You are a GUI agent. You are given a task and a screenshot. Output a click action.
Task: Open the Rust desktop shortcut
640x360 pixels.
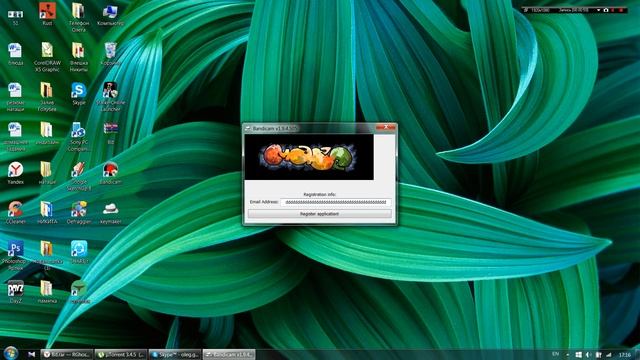point(47,14)
